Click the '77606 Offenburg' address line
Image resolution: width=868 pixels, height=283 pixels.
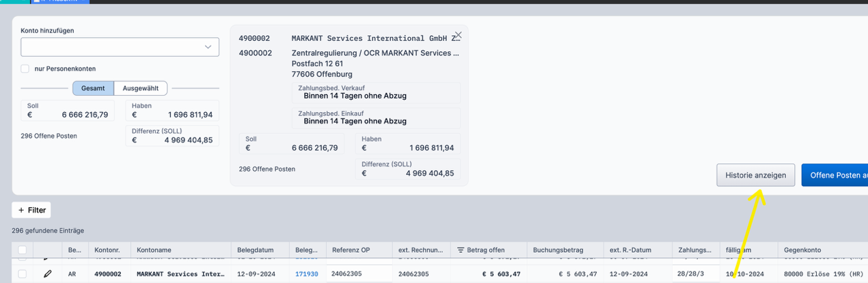(x=322, y=74)
